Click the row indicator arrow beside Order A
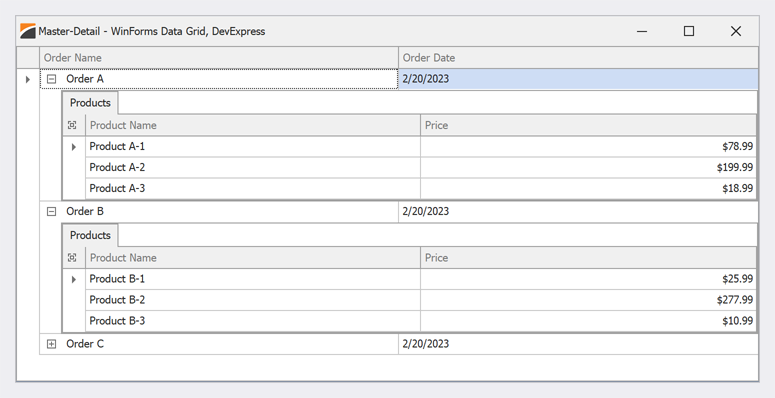Screen dimensions: 775x398 28,79
